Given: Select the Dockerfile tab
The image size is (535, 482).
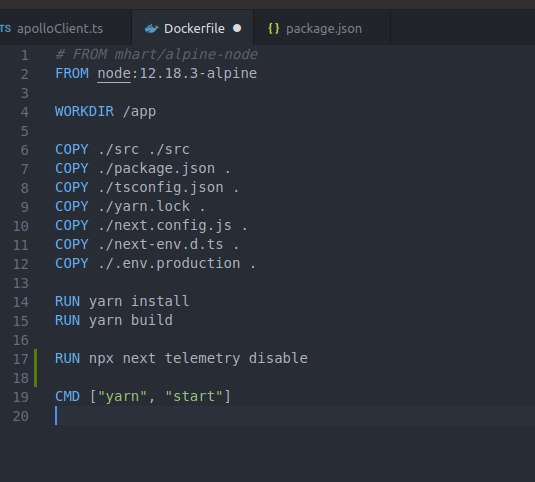Looking at the screenshot, I should [192, 29].
